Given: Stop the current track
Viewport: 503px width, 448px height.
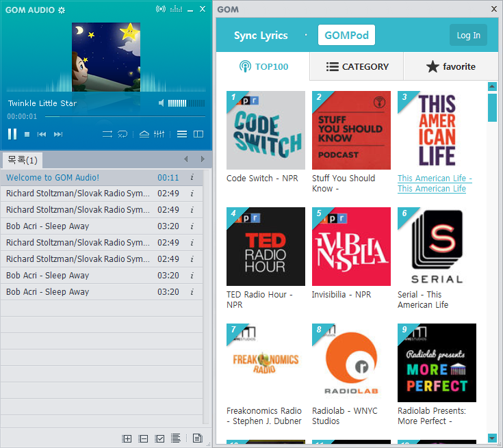Looking at the screenshot, I should 27,134.
